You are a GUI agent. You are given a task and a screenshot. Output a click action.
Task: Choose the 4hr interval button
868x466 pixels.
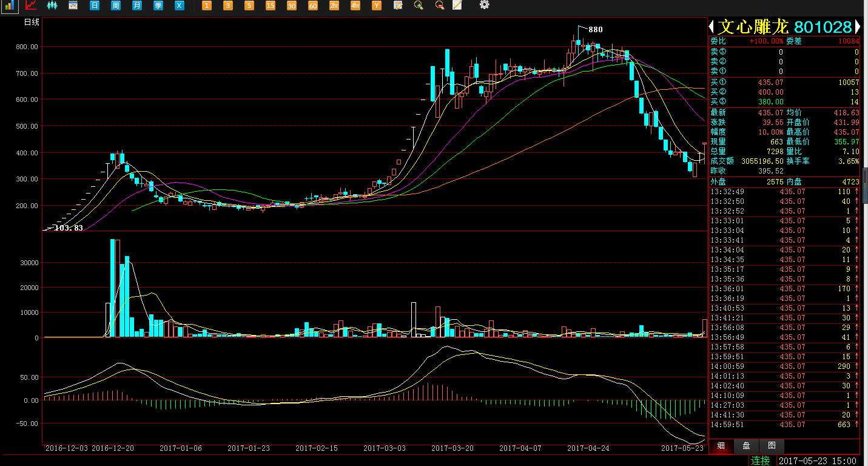coord(355,5)
